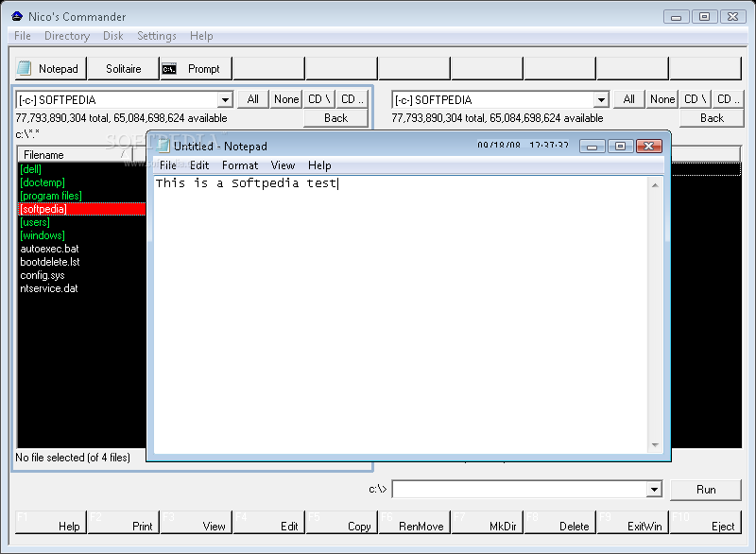
Task: Click Notepad scrollbar down arrow
Action: click(655, 445)
